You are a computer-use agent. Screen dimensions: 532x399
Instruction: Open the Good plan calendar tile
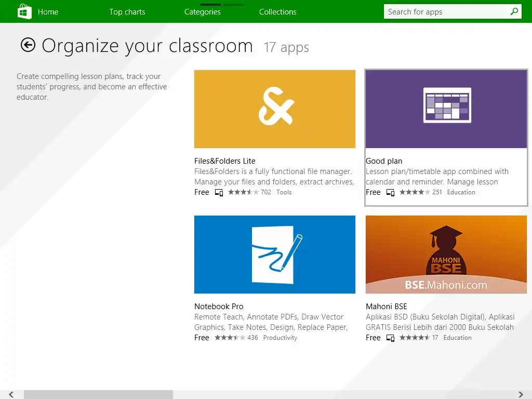click(446, 109)
